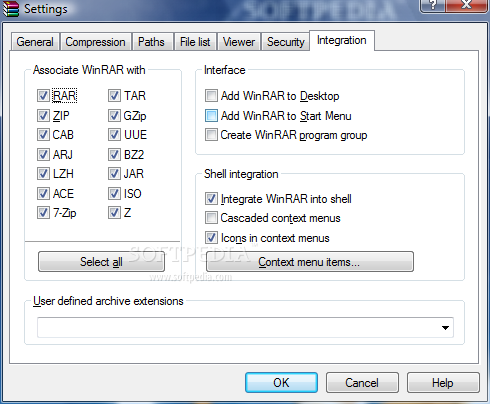The width and height of the screenshot is (490, 404).
Task: Uncheck Integrate WinRAR into shell
Action: [x=211, y=199]
